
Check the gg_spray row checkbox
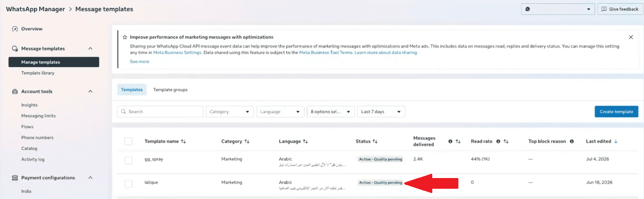[128, 160]
